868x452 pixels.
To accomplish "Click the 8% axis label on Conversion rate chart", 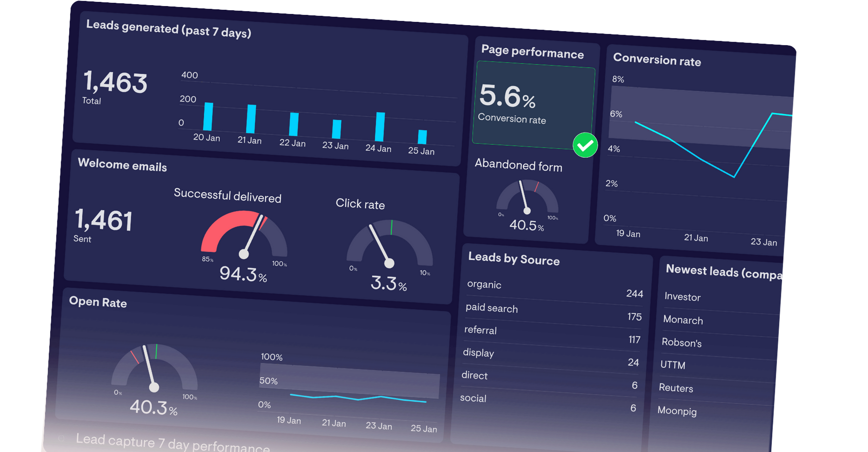I will (618, 79).
